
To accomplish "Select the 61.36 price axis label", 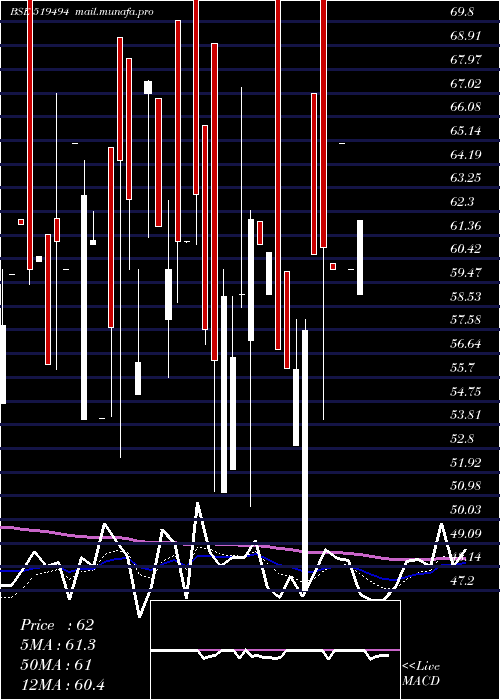I will [x=466, y=226].
